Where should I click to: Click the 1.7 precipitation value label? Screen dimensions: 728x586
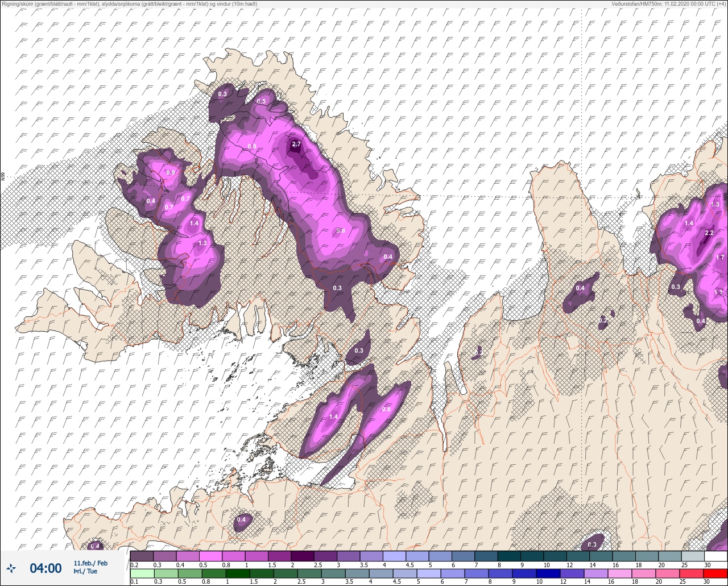click(x=721, y=257)
